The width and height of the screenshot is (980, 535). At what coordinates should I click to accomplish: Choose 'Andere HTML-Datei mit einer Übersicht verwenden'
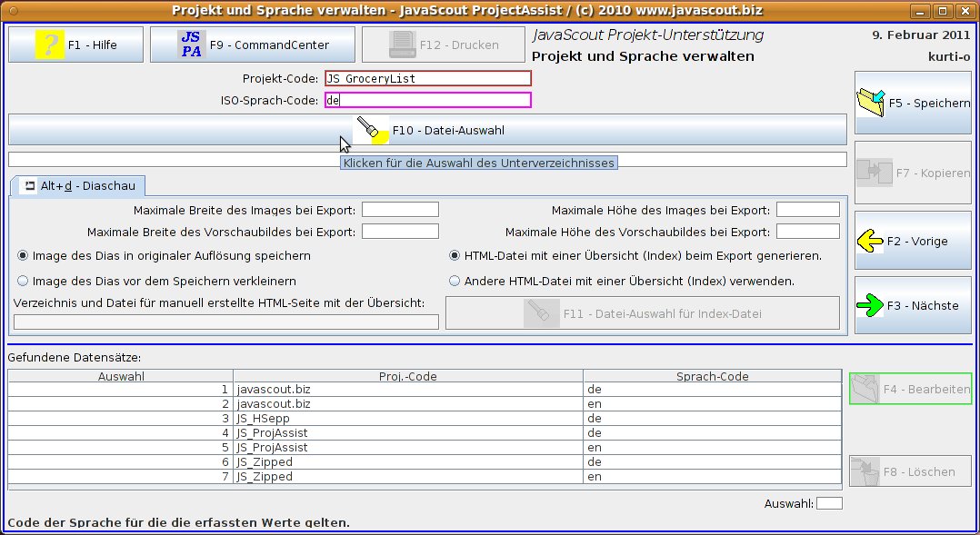pos(455,282)
